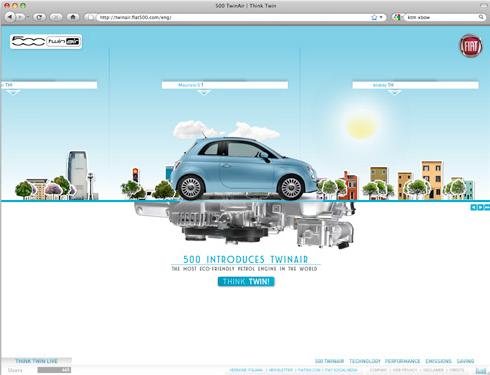Click the NEWSLETTER footer link
490x375 pixels.
(280, 370)
